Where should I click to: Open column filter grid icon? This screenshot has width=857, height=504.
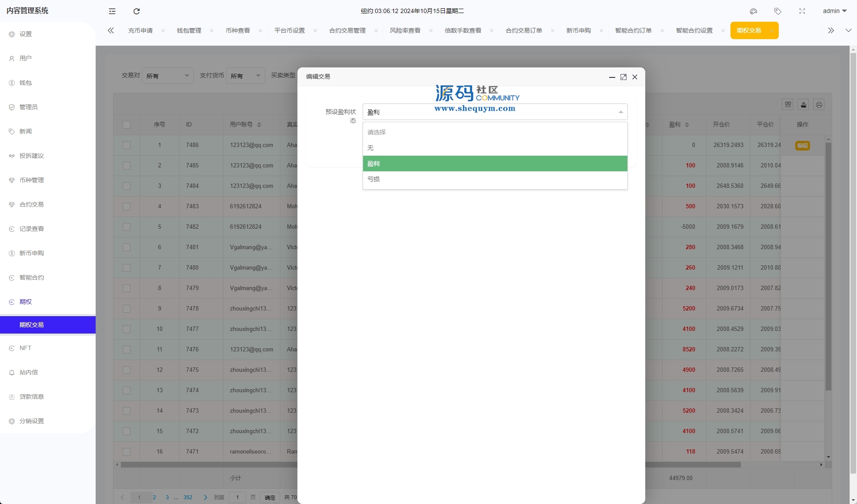[x=788, y=105]
